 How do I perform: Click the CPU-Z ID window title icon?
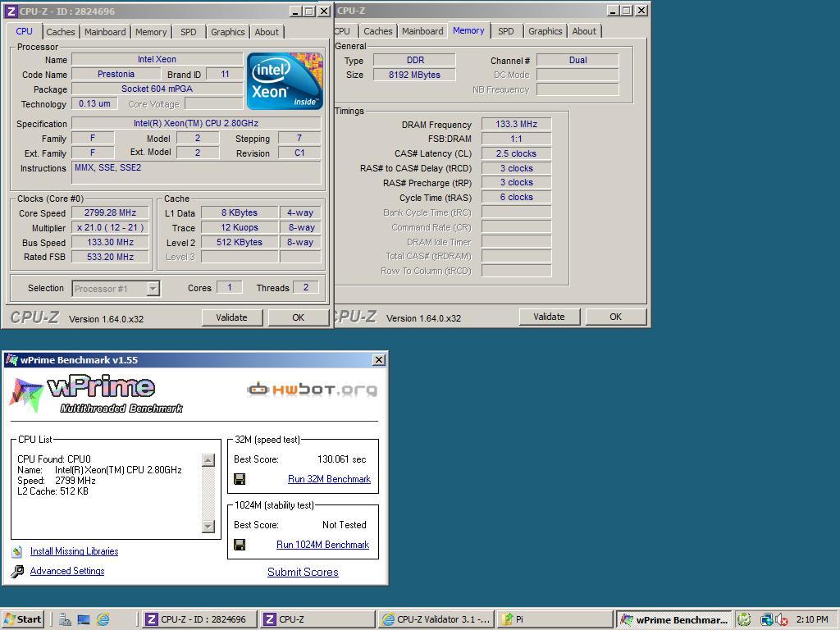(x=11, y=11)
